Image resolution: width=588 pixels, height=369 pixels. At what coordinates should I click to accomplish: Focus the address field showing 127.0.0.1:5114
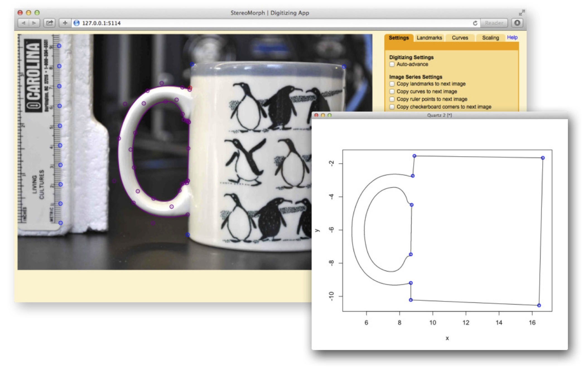click(x=271, y=23)
